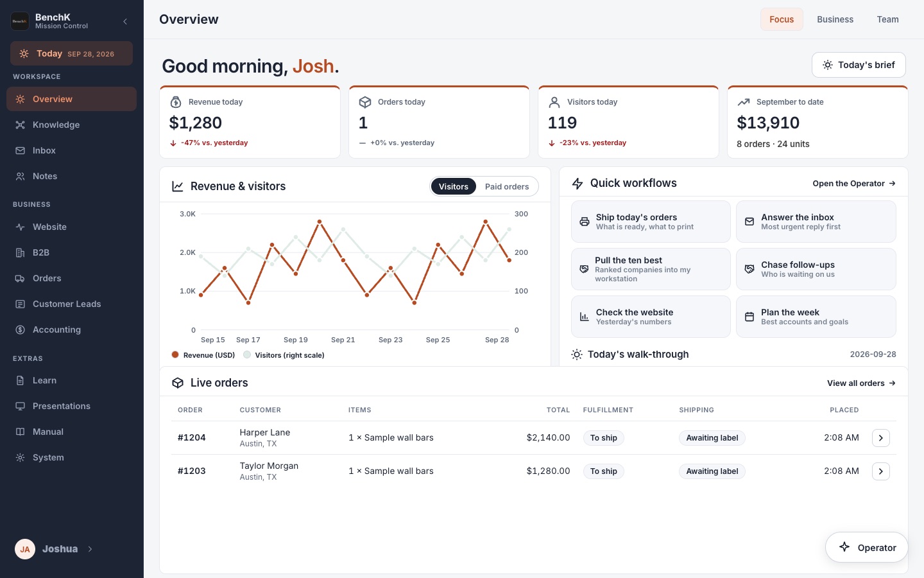Viewport: 924px width, 578px height.
Task: Follow the Open the Operator link
Action: (854, 184)
